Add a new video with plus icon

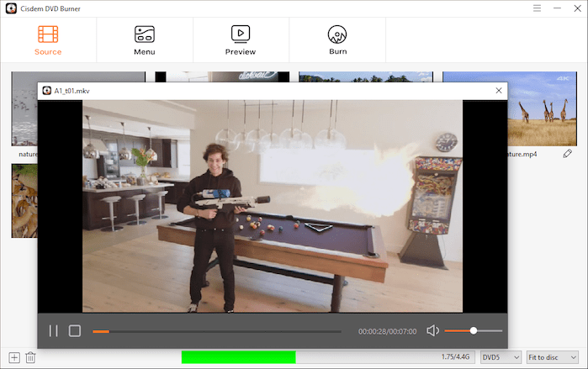click(14, 357)
